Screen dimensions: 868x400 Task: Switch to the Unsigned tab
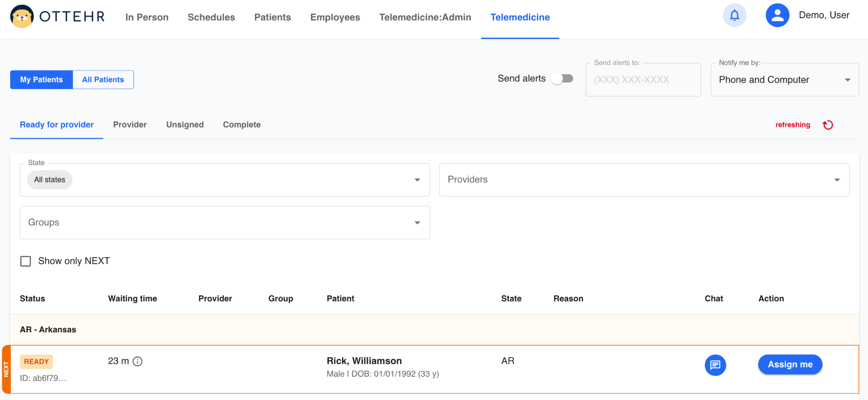pos(185,125)
